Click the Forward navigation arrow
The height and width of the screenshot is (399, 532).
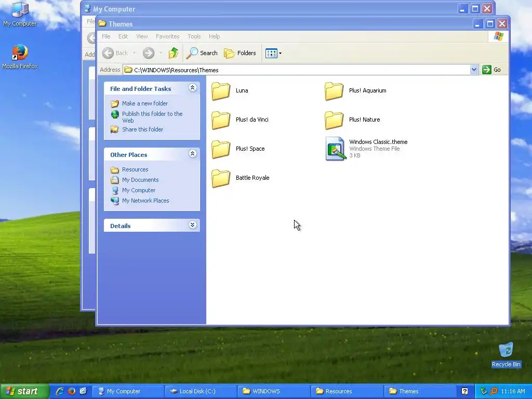click(148, 53)
